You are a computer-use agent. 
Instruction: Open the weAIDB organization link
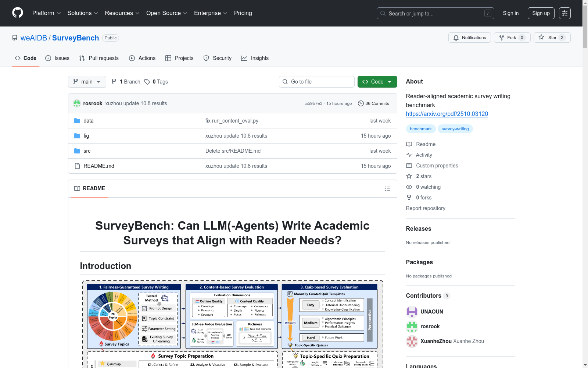(34, 38)
